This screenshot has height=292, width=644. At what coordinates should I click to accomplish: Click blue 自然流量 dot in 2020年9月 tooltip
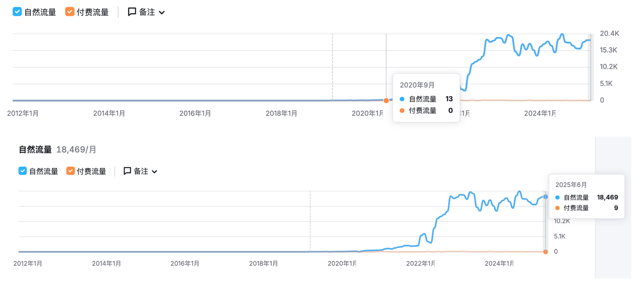coord(402,99)
